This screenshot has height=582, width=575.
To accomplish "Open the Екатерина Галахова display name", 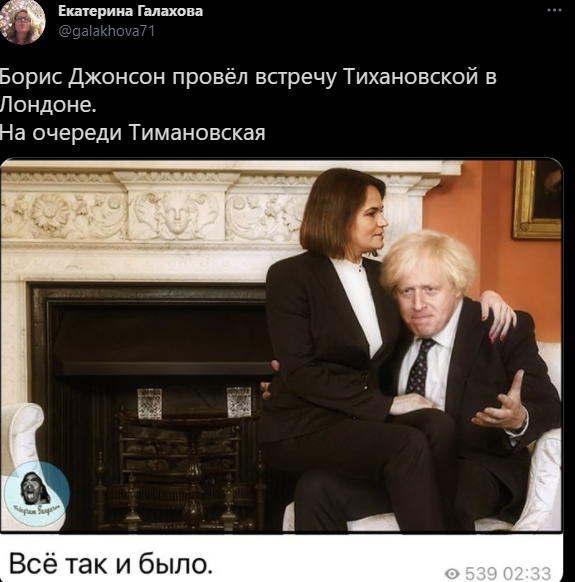I will coord(131,11).
